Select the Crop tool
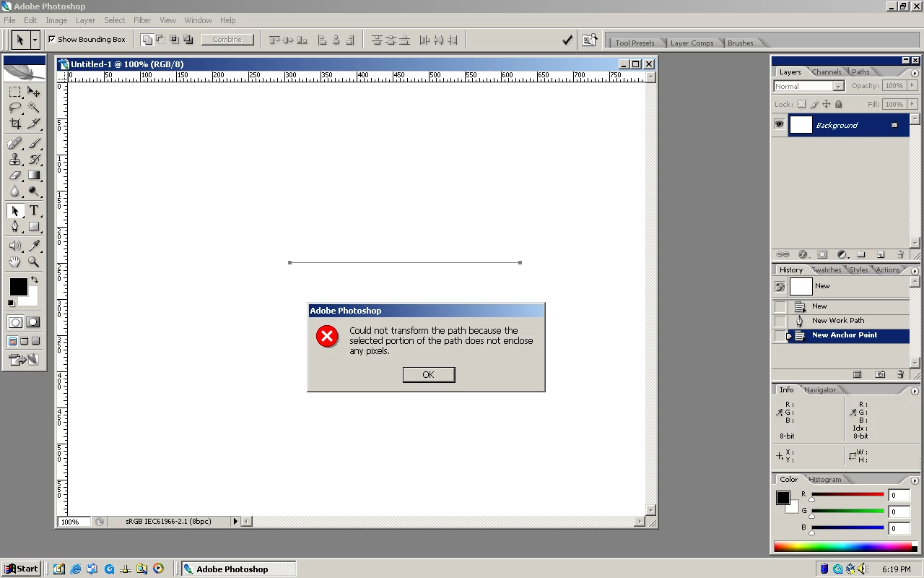Image resolution: width=924 pixels, height=578 pixels. 14,124
